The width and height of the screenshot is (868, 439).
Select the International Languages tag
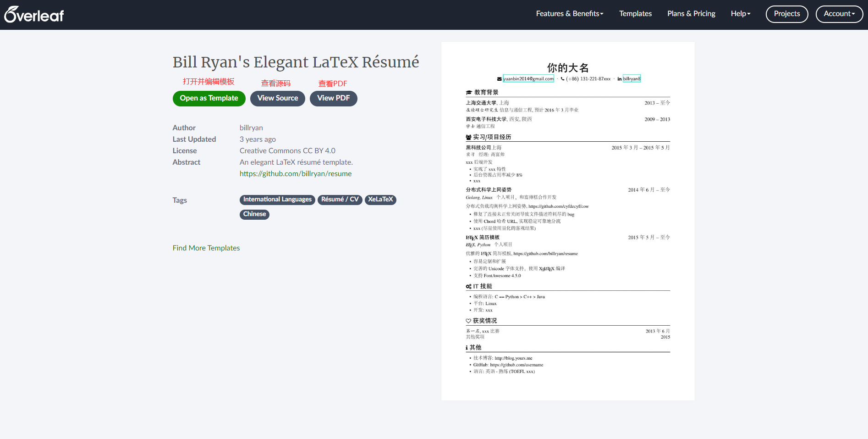tap(277, 200)
